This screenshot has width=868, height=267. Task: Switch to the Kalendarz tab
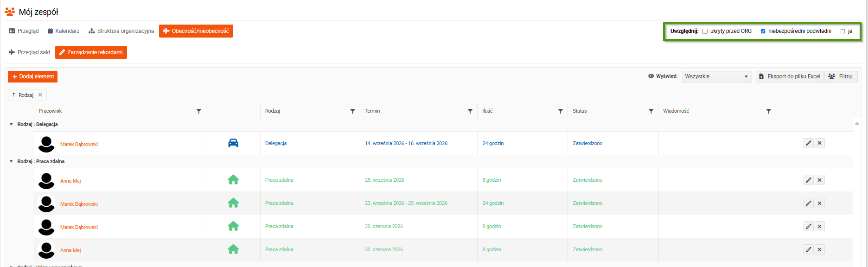pos(64,31)
